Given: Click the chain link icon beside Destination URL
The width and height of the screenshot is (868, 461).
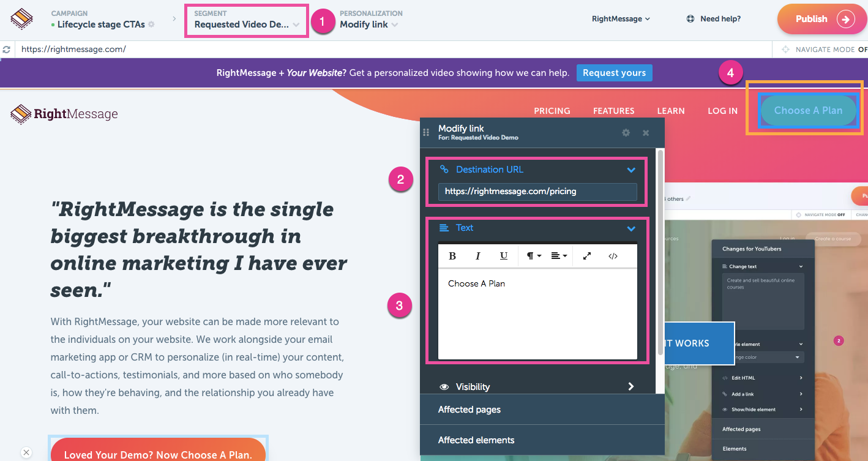Looking at the screenshot, I should tap(444, 170).
